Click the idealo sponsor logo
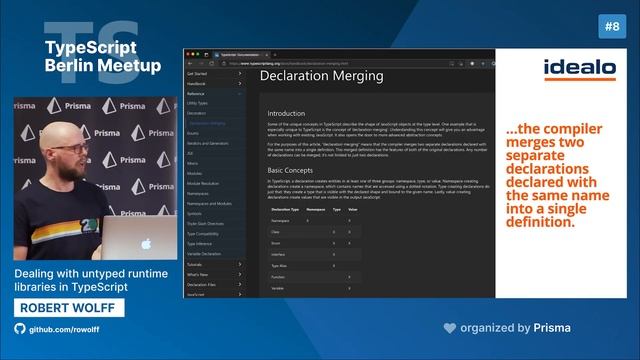 [x=580, y=70]
